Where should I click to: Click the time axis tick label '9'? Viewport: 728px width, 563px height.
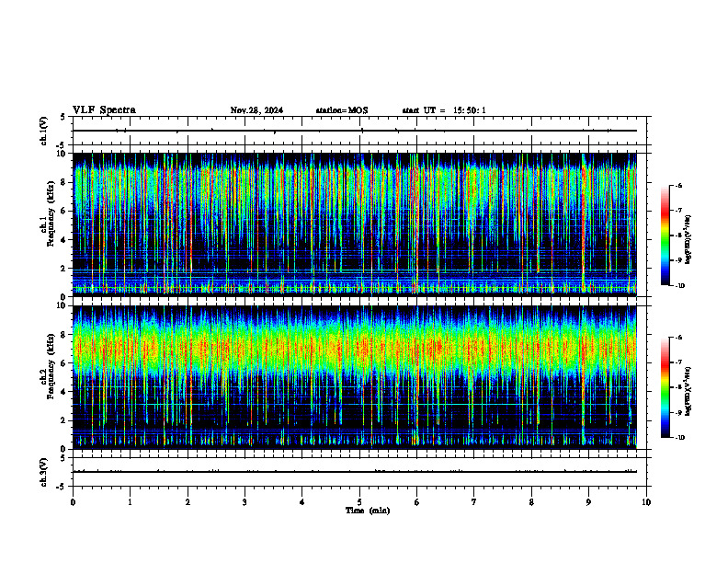589,502
